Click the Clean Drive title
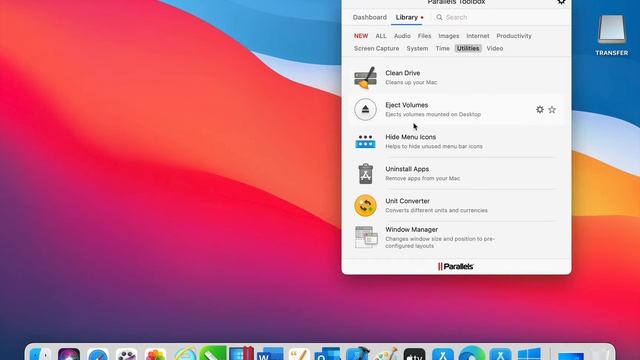Image resolution: width=640 pixels, height=360 pixels. point(402,73)
